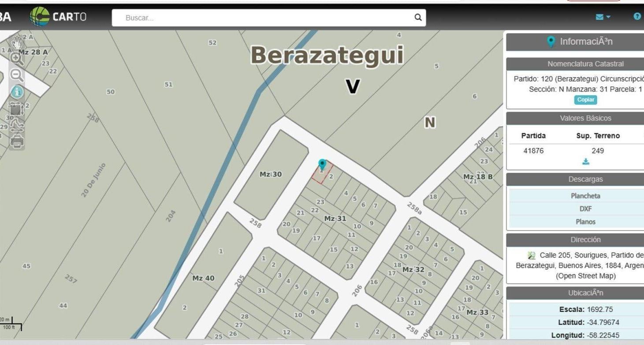
Task: Open the envelope messages dropdown
Action: coord(603,17)
